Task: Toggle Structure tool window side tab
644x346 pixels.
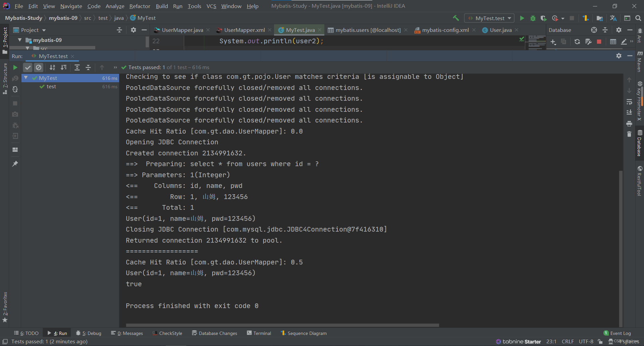Action: click(5, 79)
